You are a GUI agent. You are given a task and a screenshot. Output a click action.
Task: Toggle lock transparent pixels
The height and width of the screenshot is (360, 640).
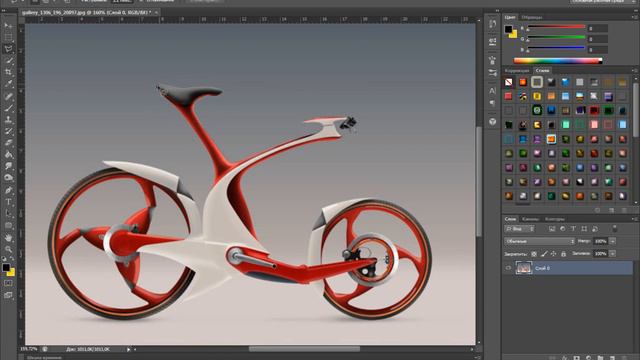tap(534, 254)
